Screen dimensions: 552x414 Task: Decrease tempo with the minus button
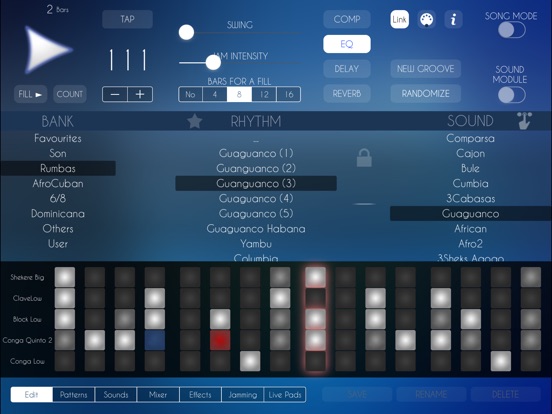point(115,94)
